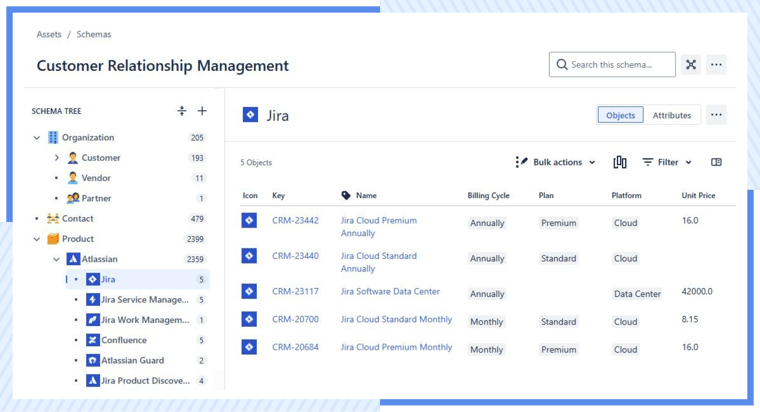Open object key CRM-20700
This screenshot has width=760, height=412.
(x=295, y=319)
